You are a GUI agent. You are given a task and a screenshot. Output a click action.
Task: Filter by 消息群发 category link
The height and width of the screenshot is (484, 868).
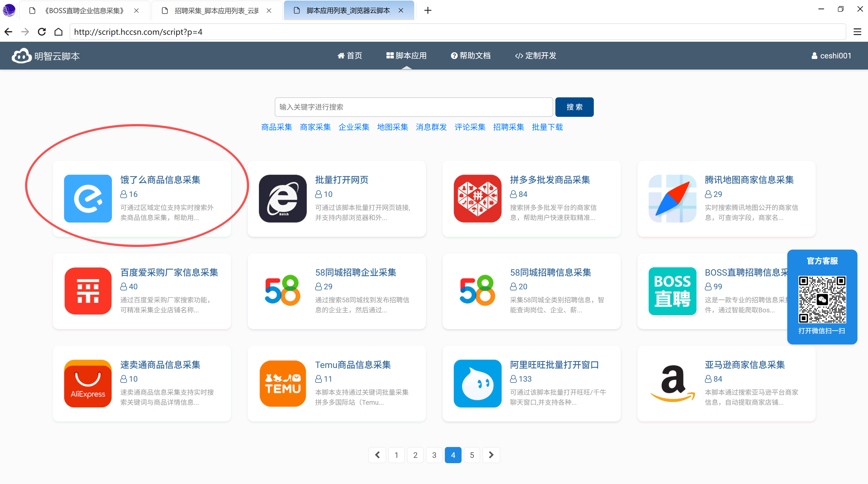pos(431,127)
